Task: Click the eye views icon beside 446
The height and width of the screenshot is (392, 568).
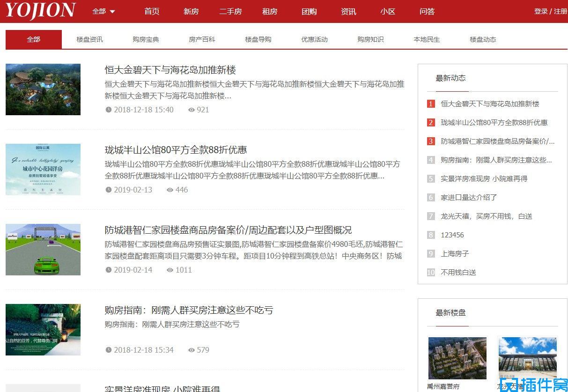Action: [170, 190]
